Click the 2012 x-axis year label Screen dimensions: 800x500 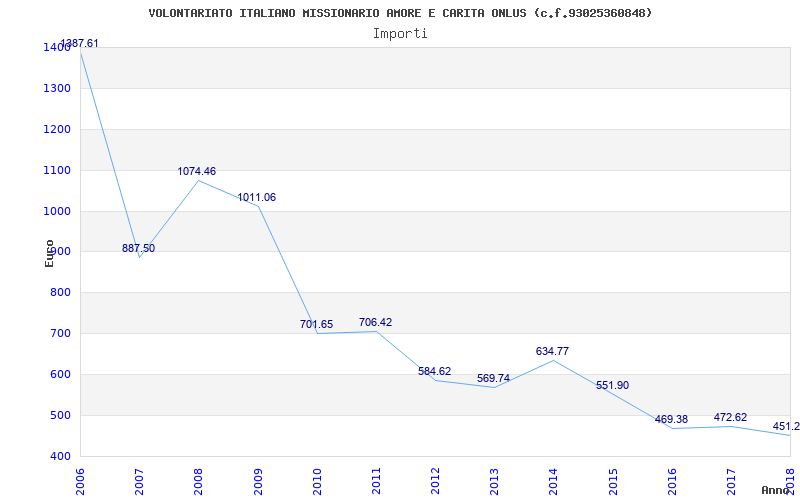(435, 481)
